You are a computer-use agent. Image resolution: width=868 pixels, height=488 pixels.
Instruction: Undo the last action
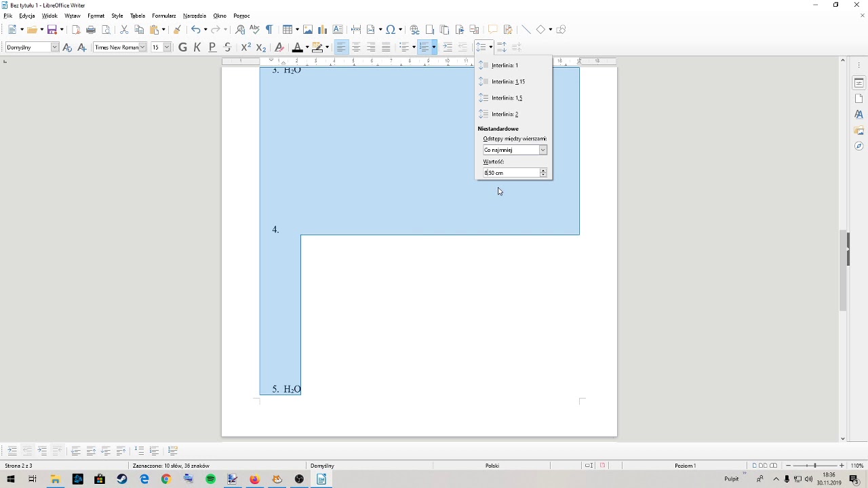tap(195, 29)
